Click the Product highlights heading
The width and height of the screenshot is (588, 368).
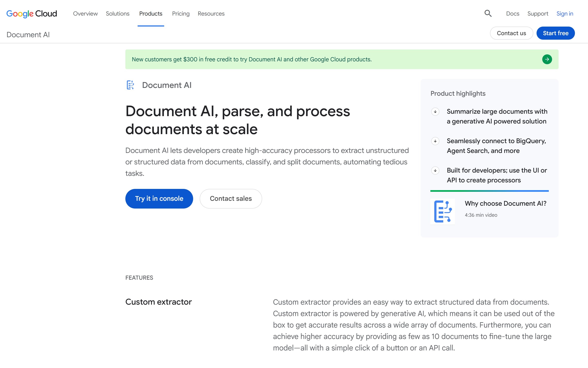pos(458,93)
